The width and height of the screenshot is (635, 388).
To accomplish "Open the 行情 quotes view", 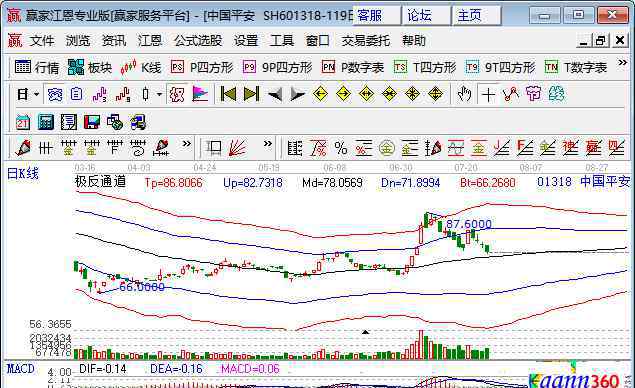I will [37, 67].
